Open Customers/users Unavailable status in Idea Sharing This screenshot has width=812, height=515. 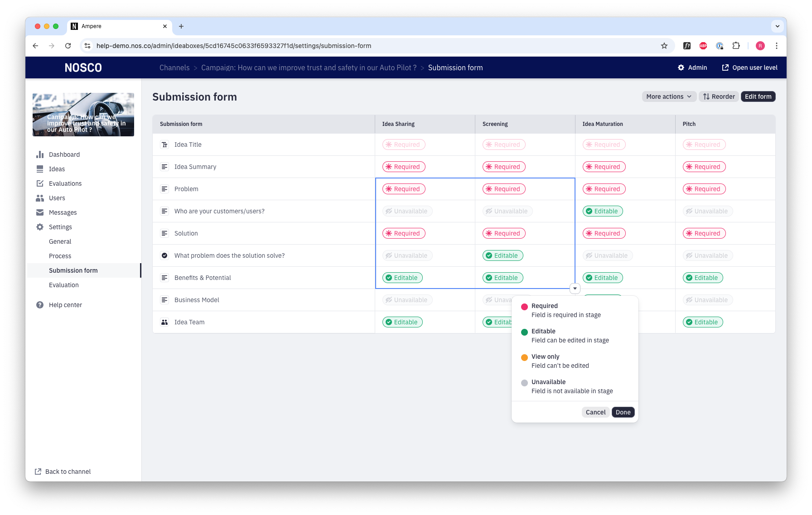(407, 211)
